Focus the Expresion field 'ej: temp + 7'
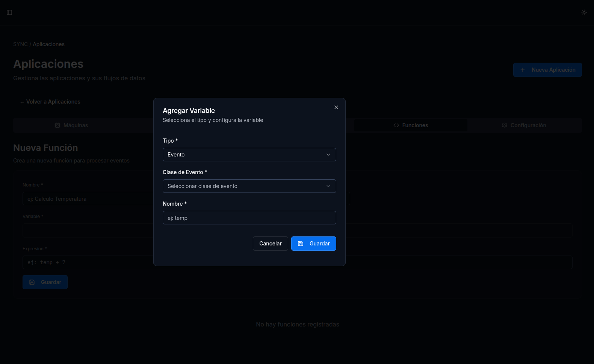 (88, 262)
